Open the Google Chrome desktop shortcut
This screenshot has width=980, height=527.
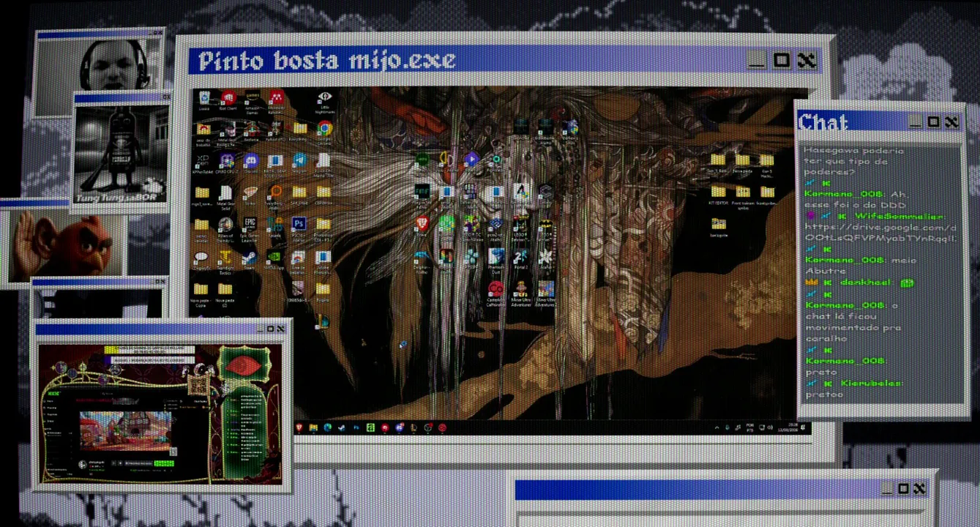click(324, 130)
